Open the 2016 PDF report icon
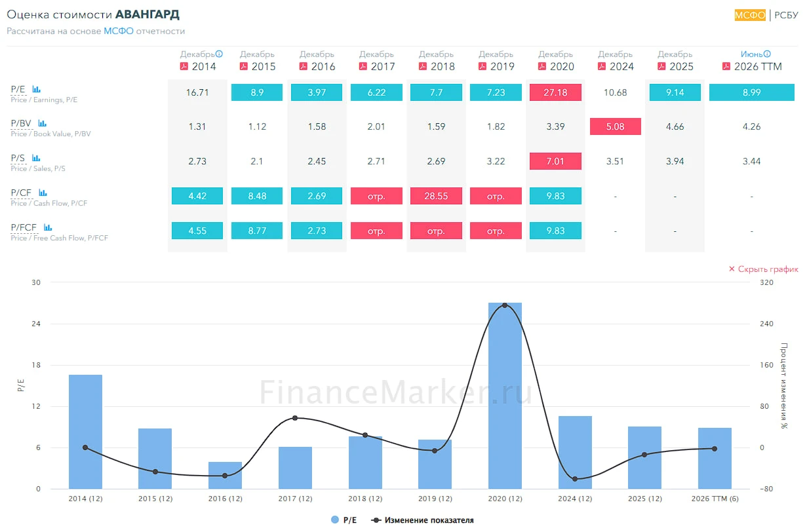 [303, 66]
